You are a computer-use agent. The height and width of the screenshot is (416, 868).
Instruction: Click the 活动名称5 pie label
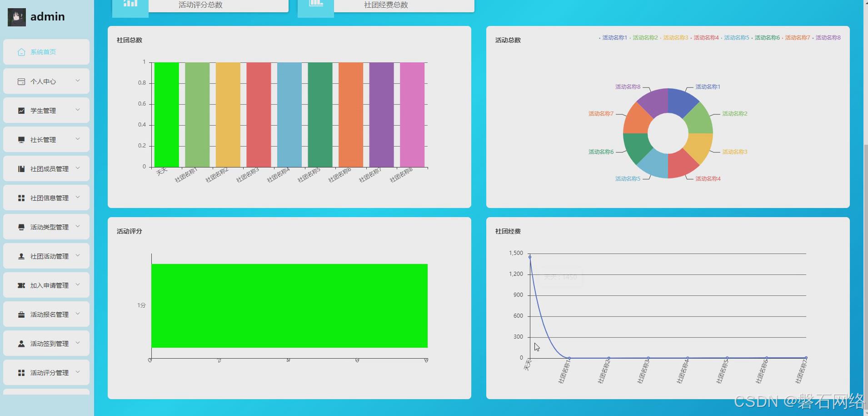click(x=628, y=179)
